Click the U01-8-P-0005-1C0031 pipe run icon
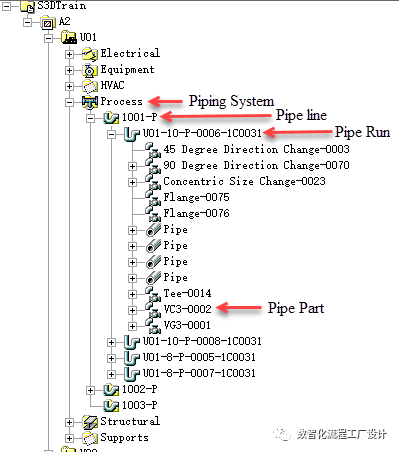Image resolution: width=399 pixels, height=452 pixels. (132, 358)
